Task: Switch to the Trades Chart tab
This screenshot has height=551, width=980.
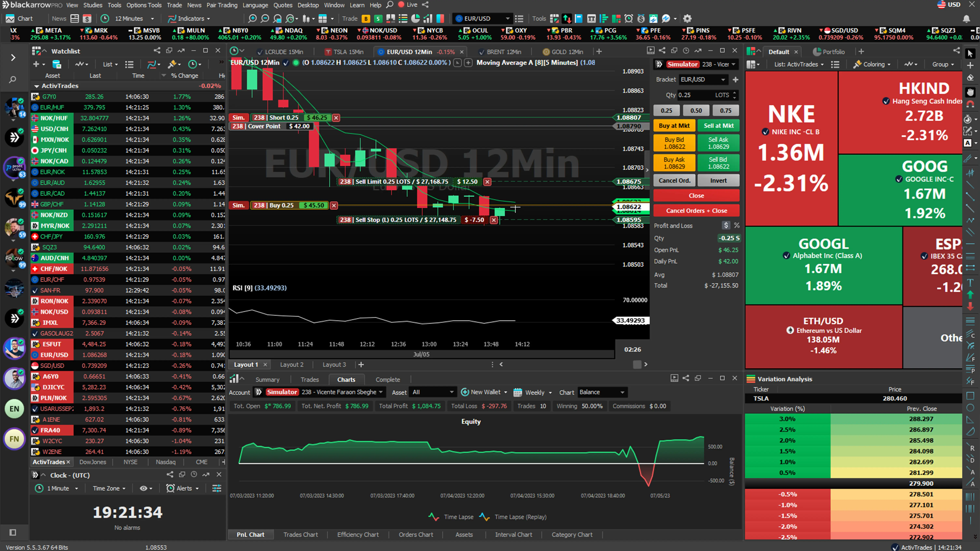Action: pyautogui.click(x=300, y=534)
